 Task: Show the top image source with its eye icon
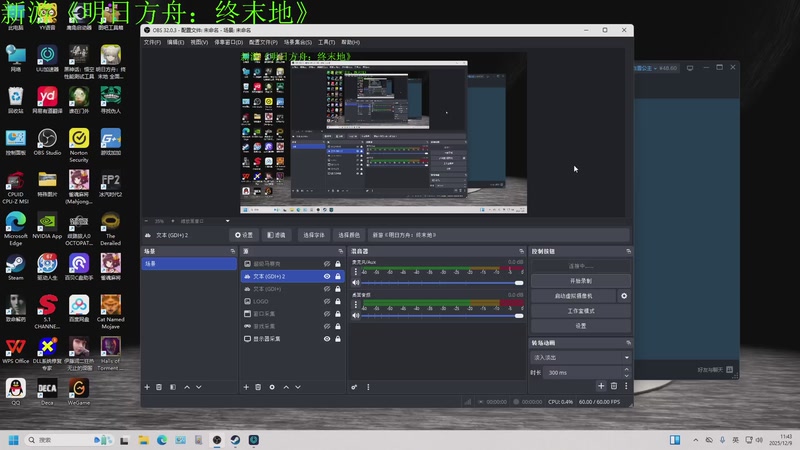tap(327, 264)
